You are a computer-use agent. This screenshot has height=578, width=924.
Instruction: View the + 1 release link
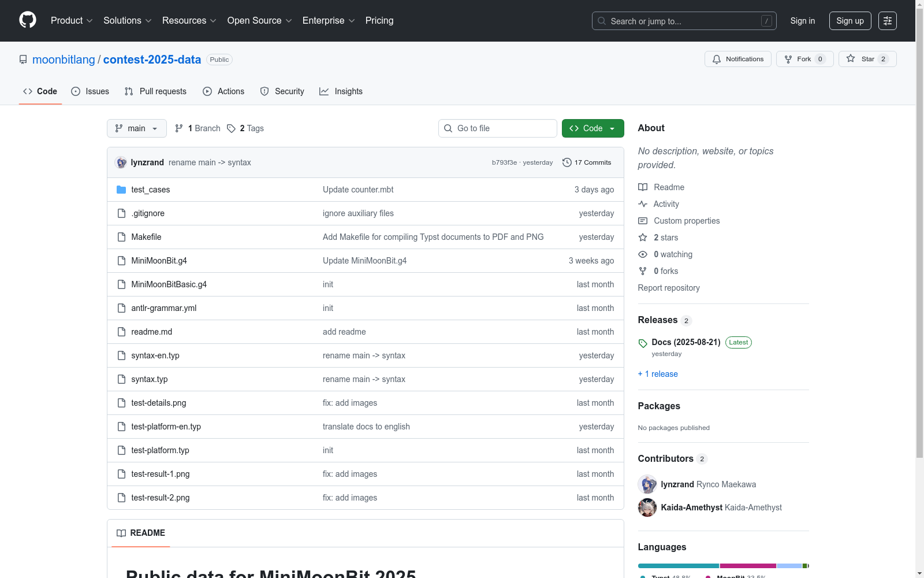click(x=658, y=374)
